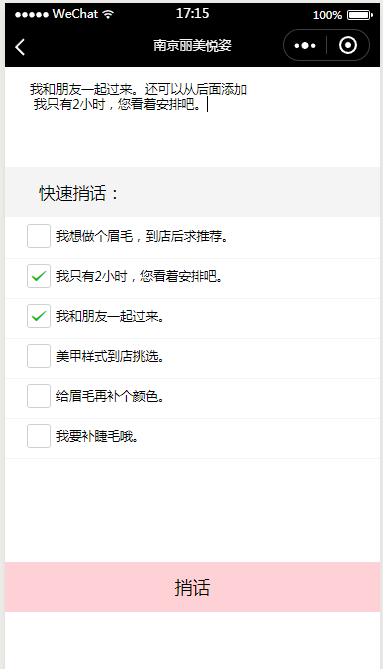
Task: Close mini program via circle target icon
Action: [x=347, y=45]
